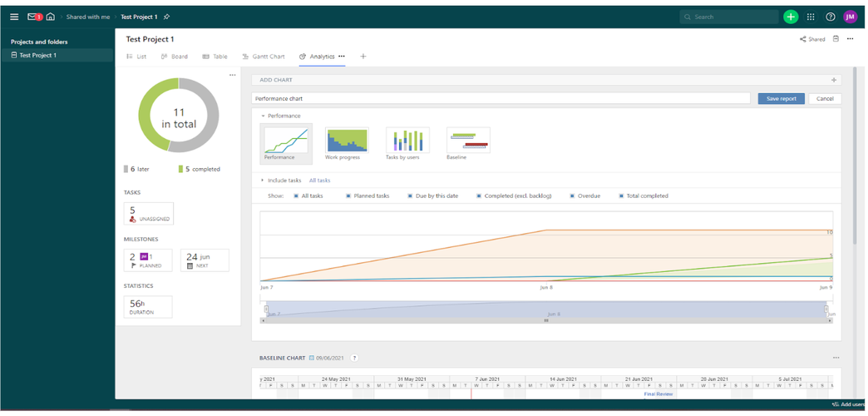
Task: Open the help question mark icon
Action: coord(831,17)
